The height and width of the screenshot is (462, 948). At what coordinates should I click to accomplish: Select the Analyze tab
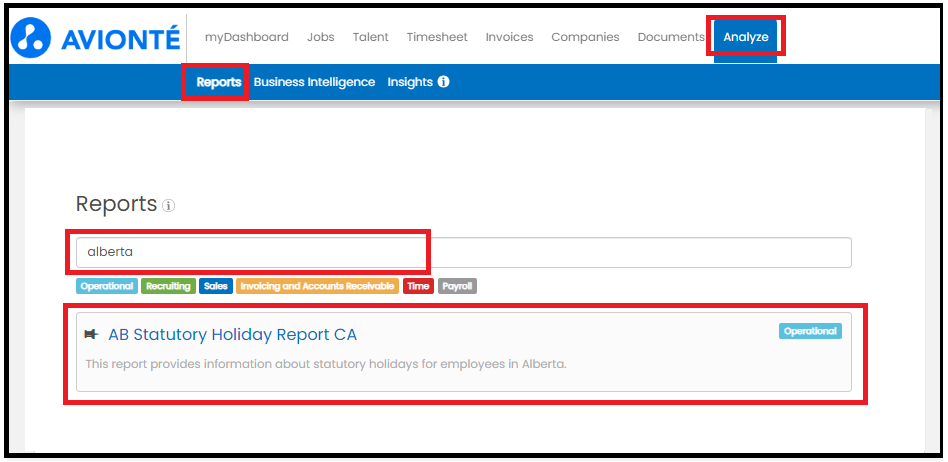(745, 37)
